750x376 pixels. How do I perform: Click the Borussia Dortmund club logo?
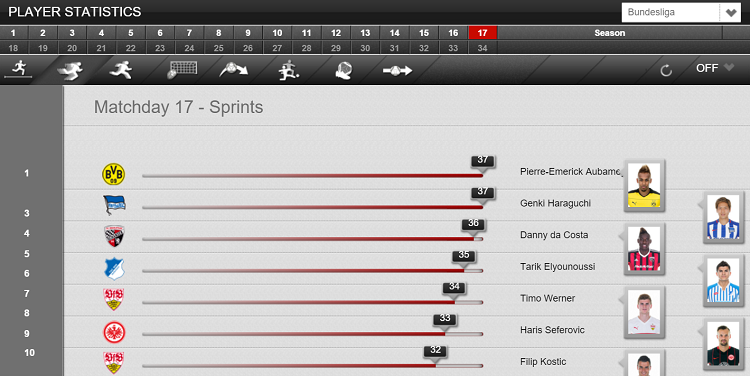(113, 174)
